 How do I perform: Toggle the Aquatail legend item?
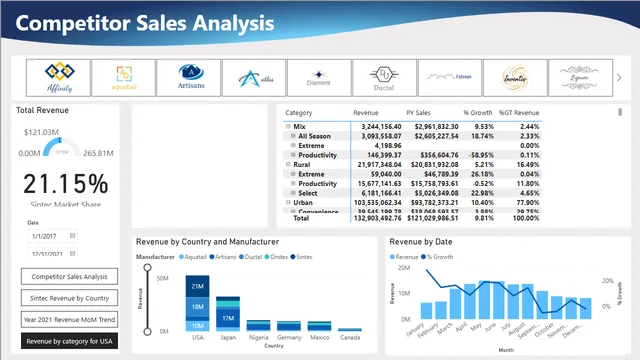[x=193, y=257]
